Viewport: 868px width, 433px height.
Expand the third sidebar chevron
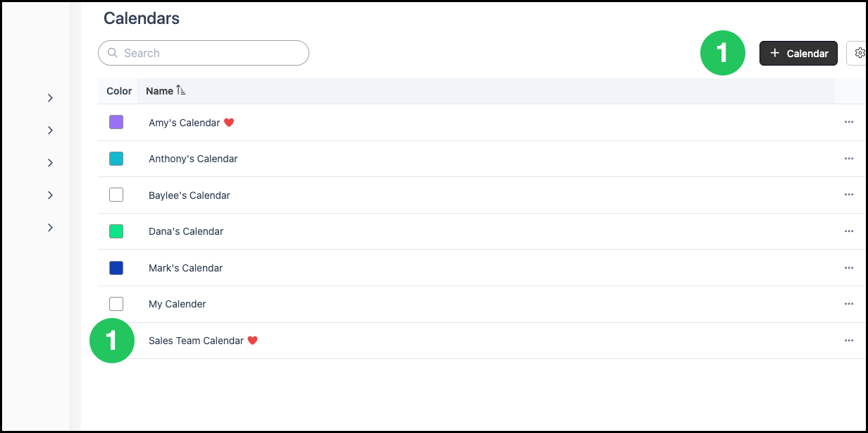point(50,163)
